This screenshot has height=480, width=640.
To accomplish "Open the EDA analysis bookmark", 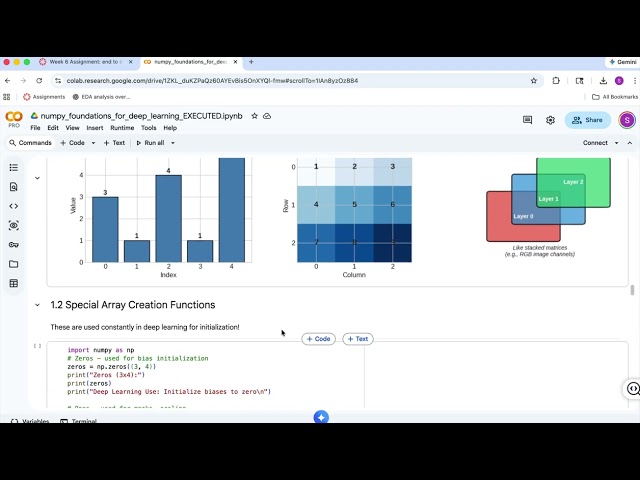I will [101, 97].
